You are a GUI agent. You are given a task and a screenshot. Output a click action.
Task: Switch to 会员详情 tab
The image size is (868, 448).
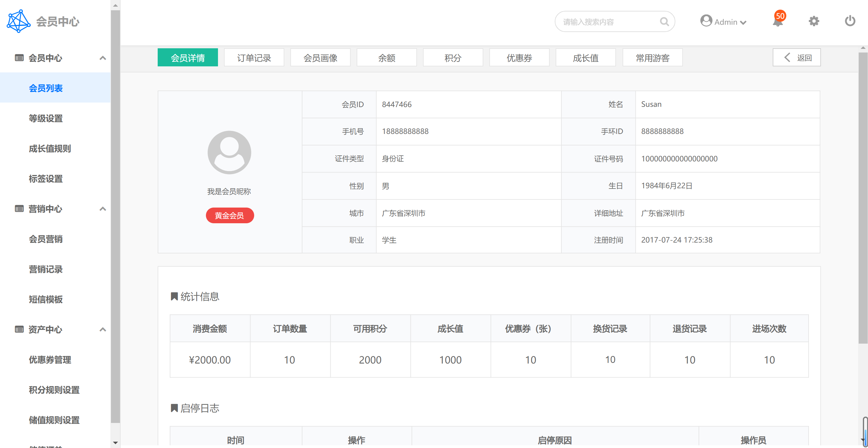(x=188, y=58)
